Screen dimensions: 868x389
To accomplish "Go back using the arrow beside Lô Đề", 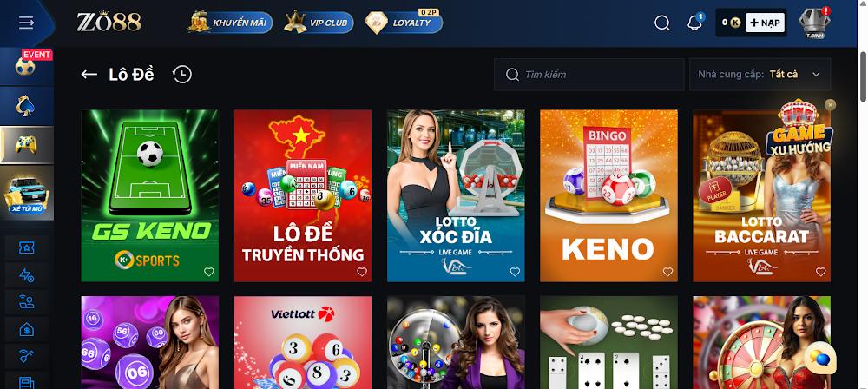I will coord(89,75).
